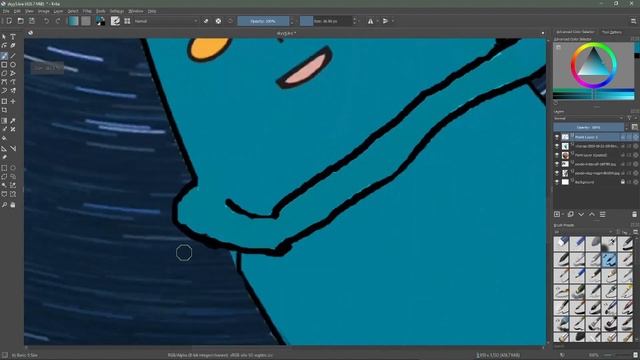
Task: Duplicate the selected layer
Action: (571, 214)
